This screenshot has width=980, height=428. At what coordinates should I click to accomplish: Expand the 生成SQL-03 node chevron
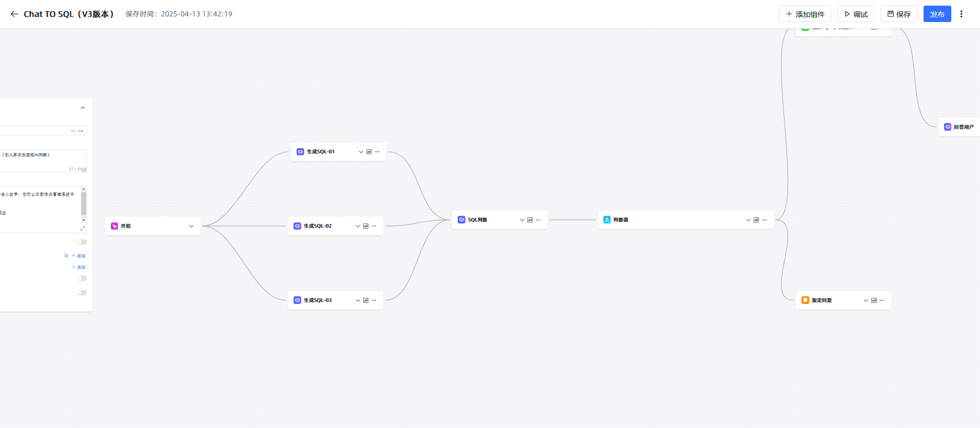[358, 300]
